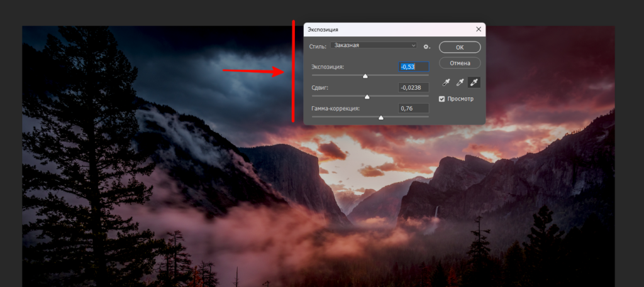Select the Гамма-коррекция field showing 0,76
This screenshot has width=644, height=287.
414,108
